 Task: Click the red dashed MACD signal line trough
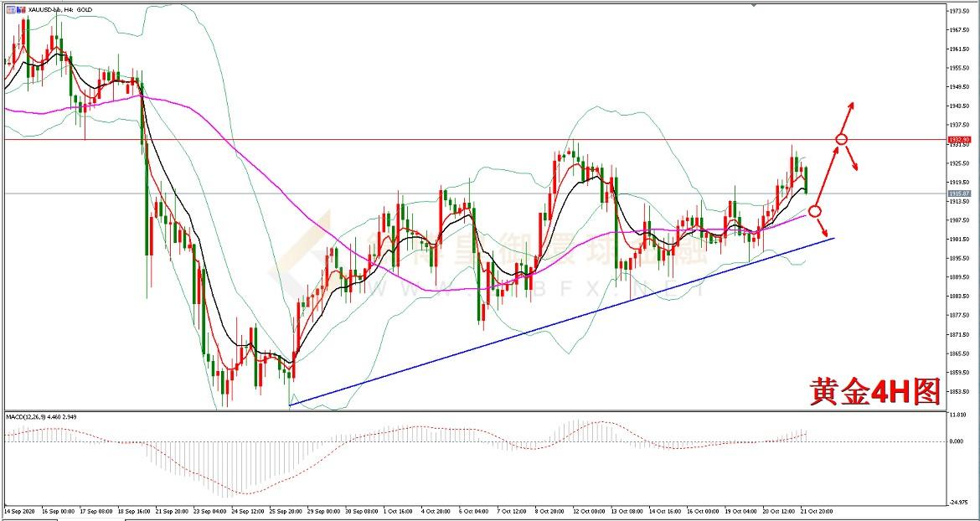[x=237, y=493]
